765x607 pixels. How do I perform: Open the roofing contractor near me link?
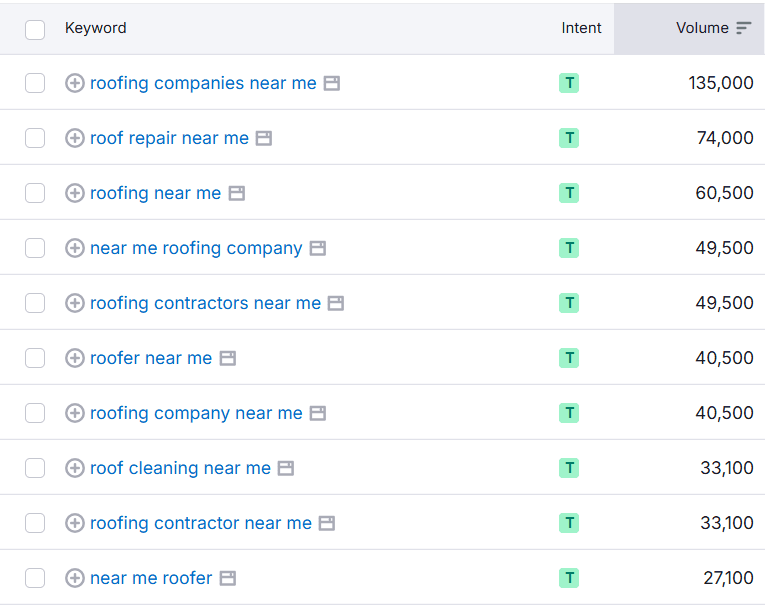[x=201, y=524]
